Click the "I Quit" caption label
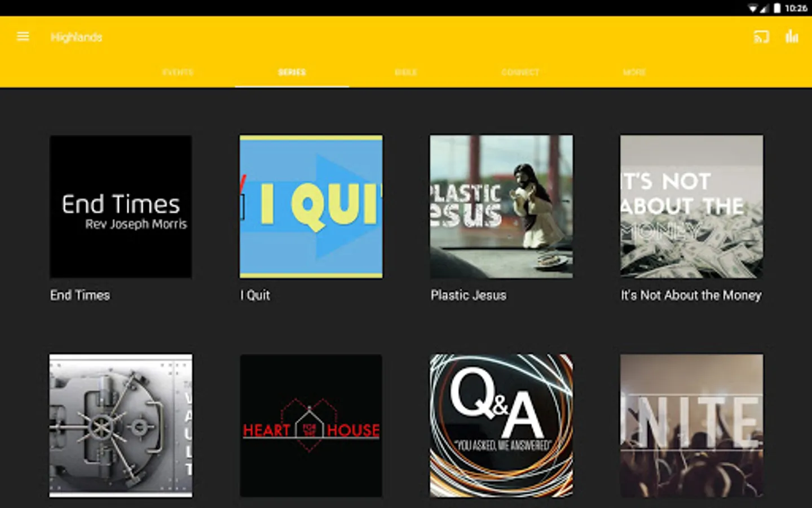This screenshot has height=508, width=812. pos(255,295)
